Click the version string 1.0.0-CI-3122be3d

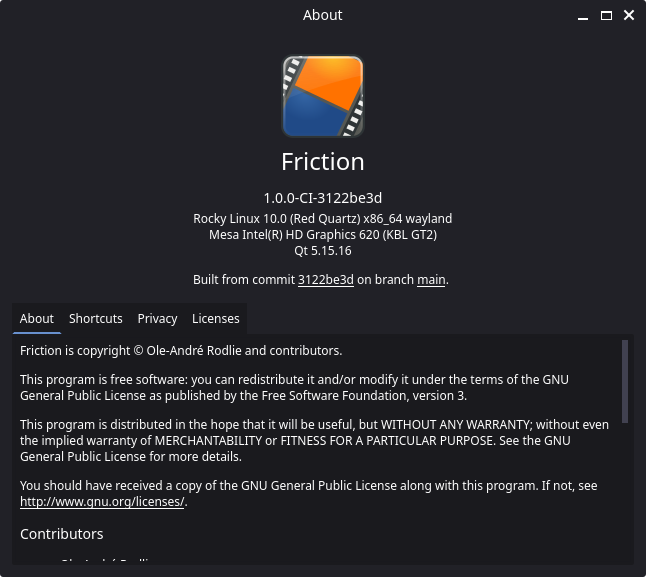tap(322, 198)
